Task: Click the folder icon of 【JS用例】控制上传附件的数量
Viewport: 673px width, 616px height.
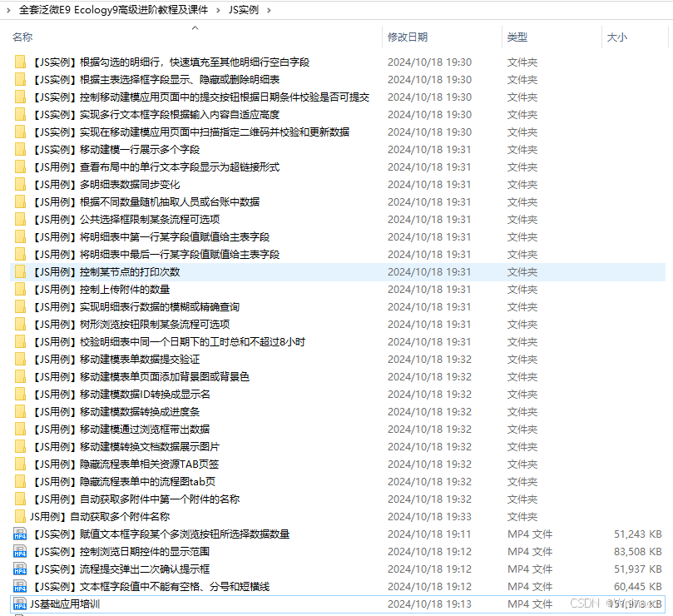Action: click(20, 288)
